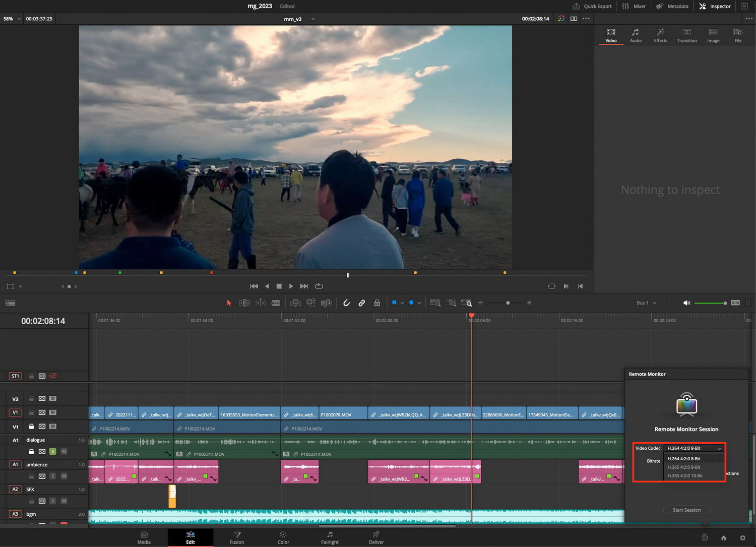Open the Fusion page

237,537
